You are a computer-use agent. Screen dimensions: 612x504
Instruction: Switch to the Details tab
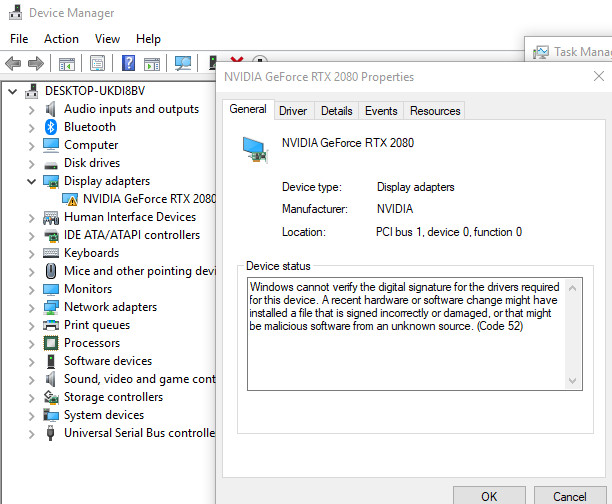point(336,111)
